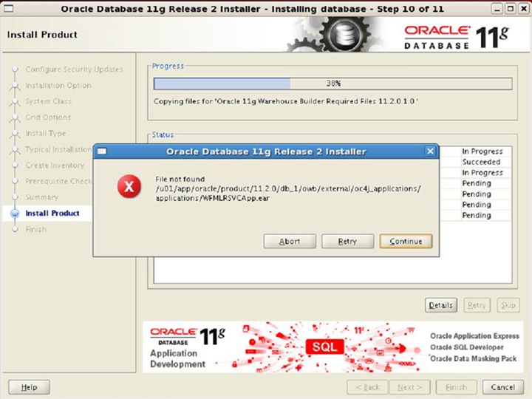Click the red error X icon
532x399 pixels.
129,186
